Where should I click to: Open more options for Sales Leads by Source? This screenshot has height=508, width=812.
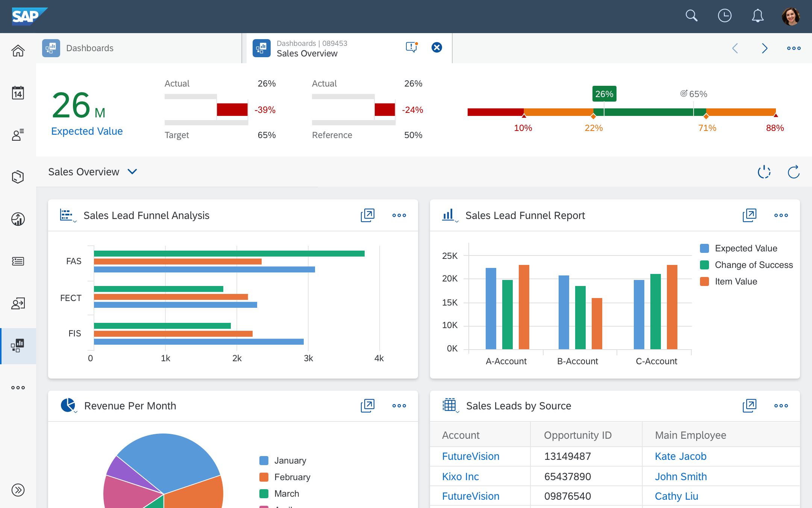(781, 406)
